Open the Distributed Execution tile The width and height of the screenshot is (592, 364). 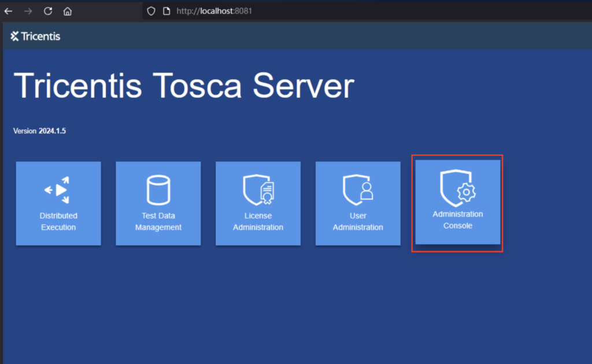point(58,203)
